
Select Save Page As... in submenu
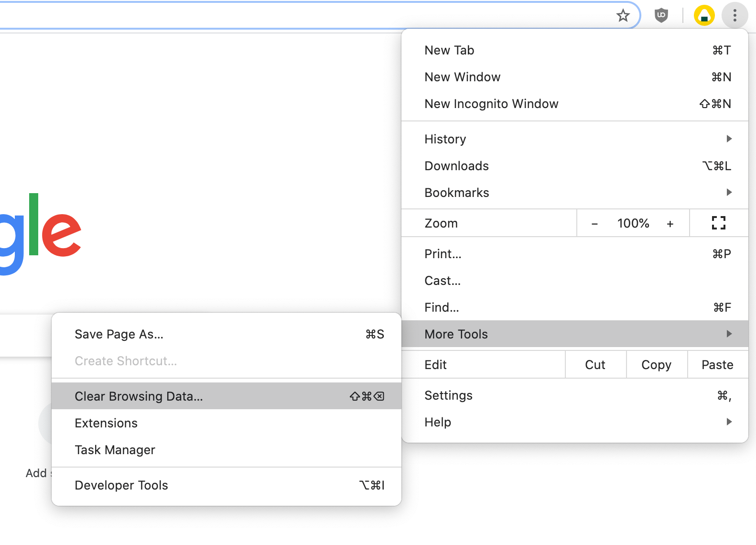[x=227, y=334]
